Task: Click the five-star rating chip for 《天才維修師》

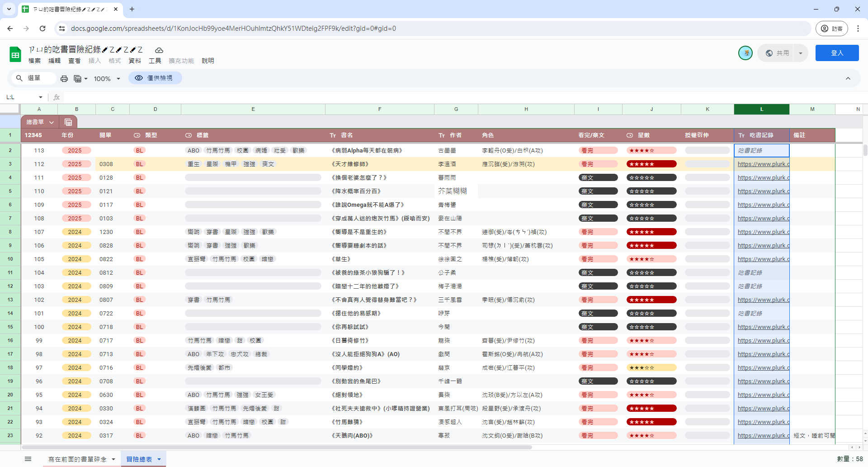Action: click(651, 164)
